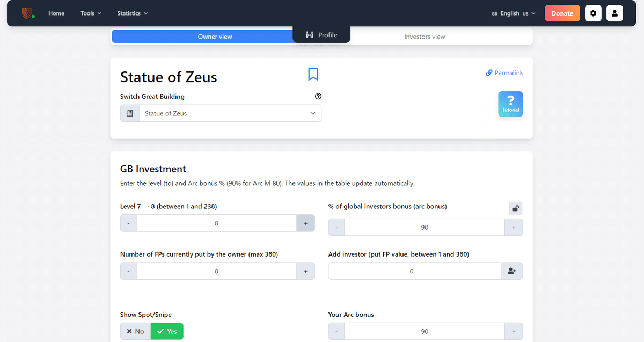Click the add investor icon button
The image size is (644, 342).
(x=511, y=271)
